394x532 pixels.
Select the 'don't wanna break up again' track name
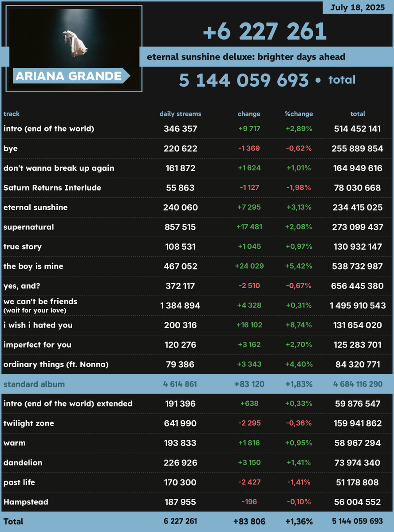(59, 168)
